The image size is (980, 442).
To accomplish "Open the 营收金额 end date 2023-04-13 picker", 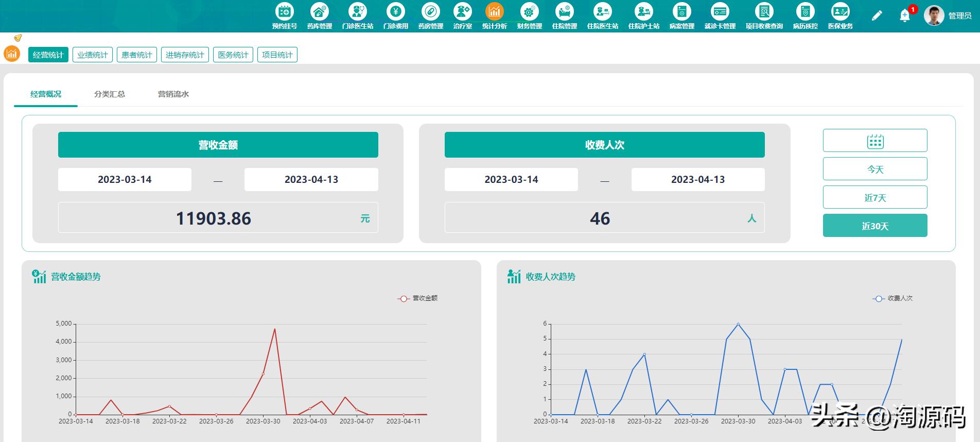I will [311, 179].
